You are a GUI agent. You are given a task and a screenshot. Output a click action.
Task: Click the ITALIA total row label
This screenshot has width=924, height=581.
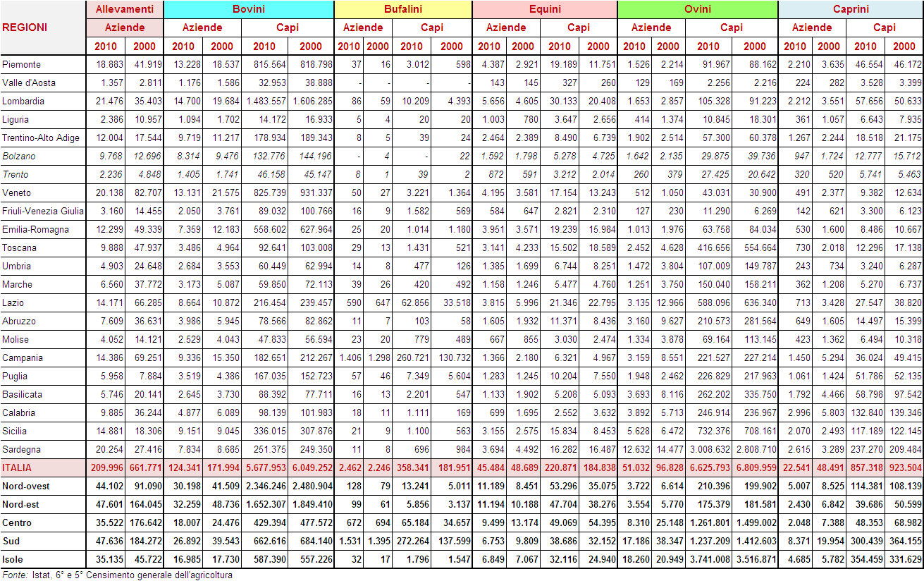click(x=18, y=468)
